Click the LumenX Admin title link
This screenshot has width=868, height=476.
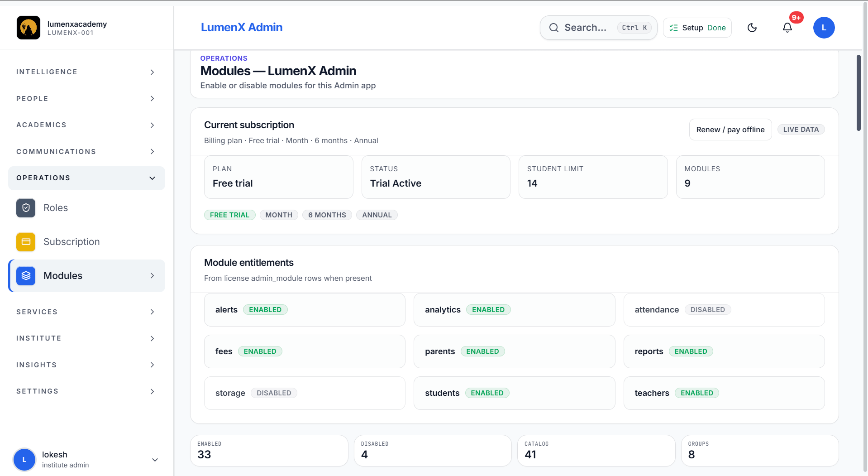click(242, 28)
